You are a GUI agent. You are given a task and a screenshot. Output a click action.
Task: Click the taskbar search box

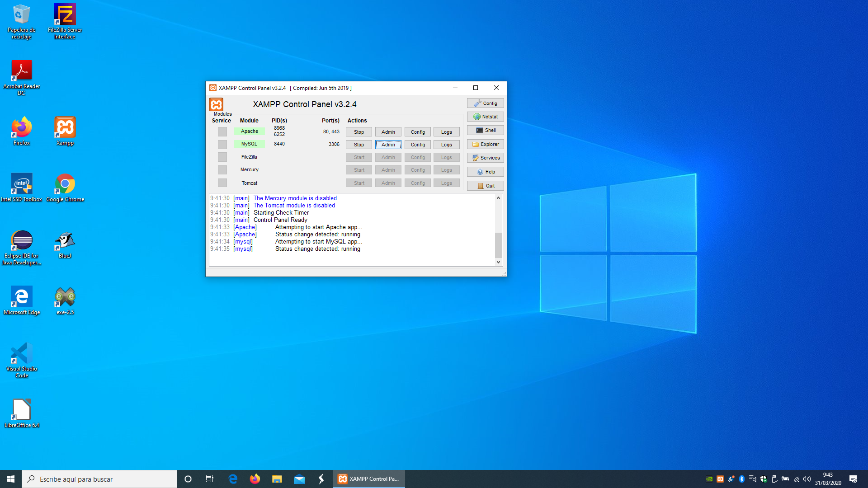coord(99,479)
